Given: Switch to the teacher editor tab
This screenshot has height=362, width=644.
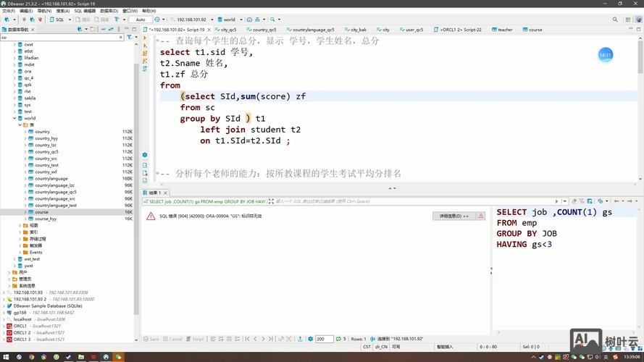Looking at the screenshot, I should tap(502, 30).
